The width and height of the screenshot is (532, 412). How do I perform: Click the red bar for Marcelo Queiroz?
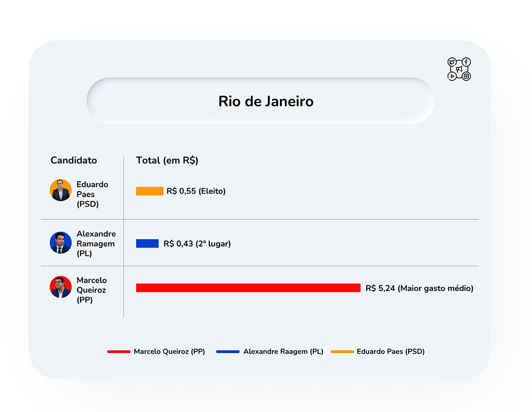[x=248, y=288]
